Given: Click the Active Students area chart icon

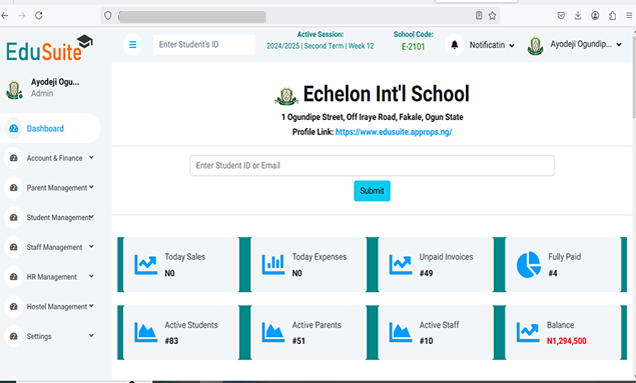Looking at the screenshot, I should tap(146, 332).
